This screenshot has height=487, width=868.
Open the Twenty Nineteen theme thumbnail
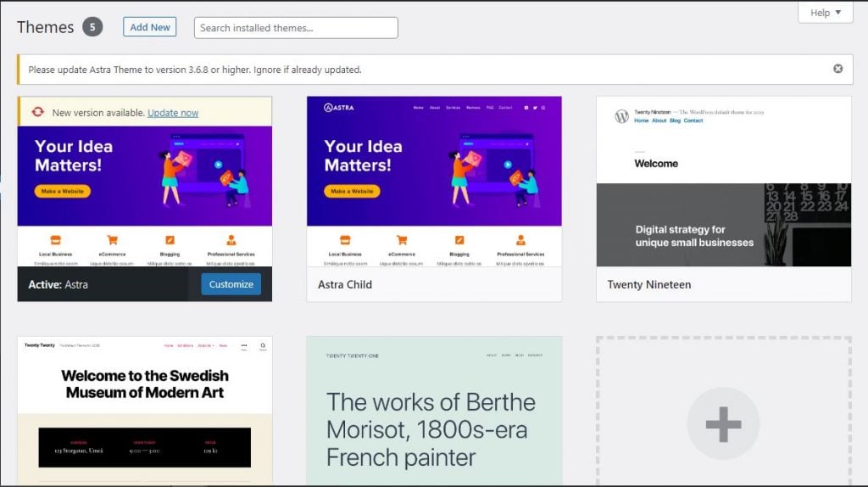coord(724,182)
